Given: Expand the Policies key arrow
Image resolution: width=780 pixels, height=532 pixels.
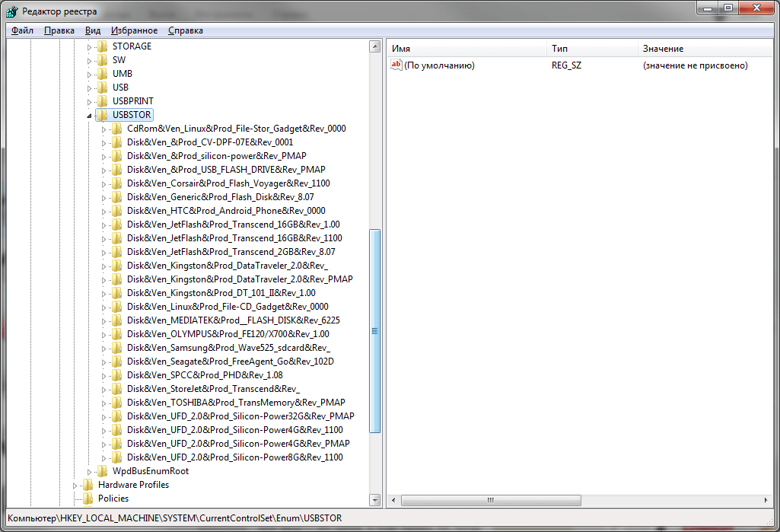Looking at the screenshot, I should [75, 499].
